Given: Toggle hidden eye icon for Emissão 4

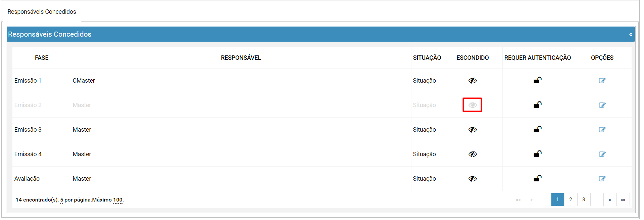Looking at the screenshot, I should point(473,154).
